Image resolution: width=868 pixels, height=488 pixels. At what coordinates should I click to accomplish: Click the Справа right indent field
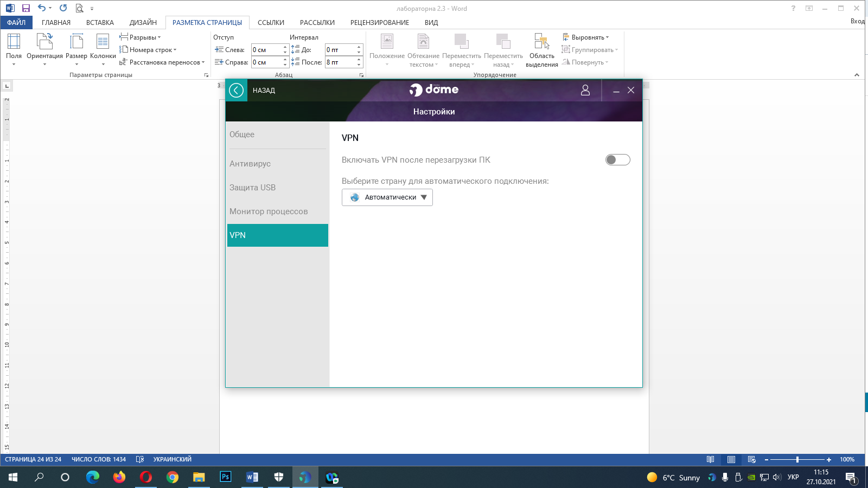pyautogui.click(x=267, y=62)
